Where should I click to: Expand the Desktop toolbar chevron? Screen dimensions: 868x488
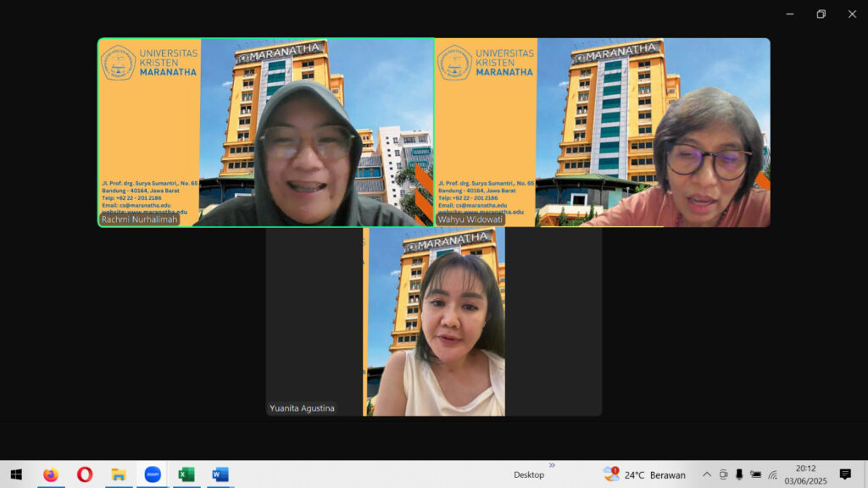552,465
